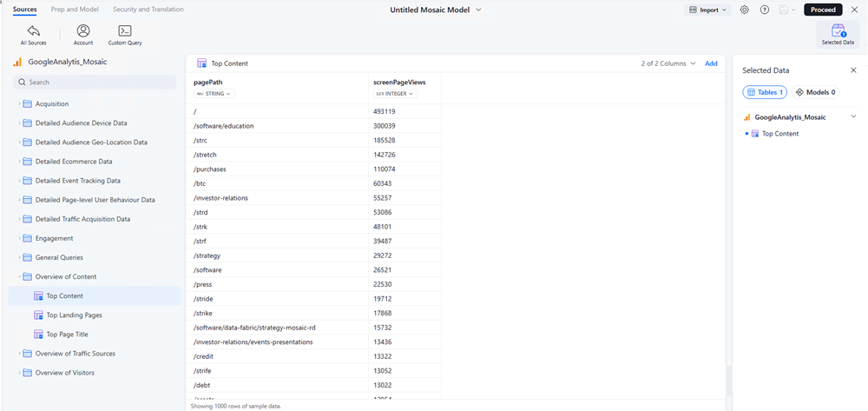The height and width of the screenshot is (411, 868).
Task: Open the screenPageViews INTEGER type dropdown
Action: (396, 94)
